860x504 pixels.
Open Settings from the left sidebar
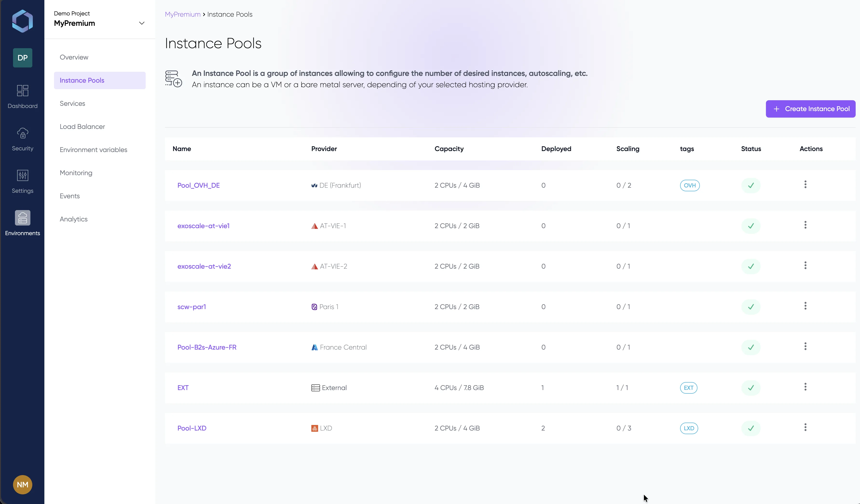[22, 181]
